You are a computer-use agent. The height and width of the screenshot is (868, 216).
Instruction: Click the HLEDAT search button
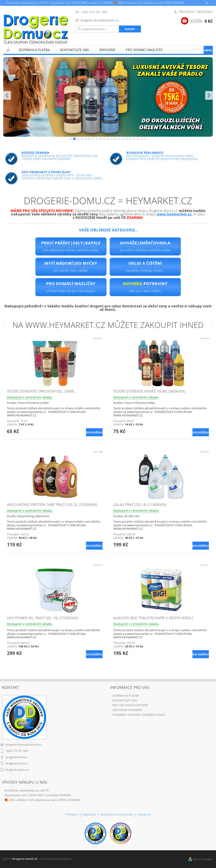(x=130, y=29)
